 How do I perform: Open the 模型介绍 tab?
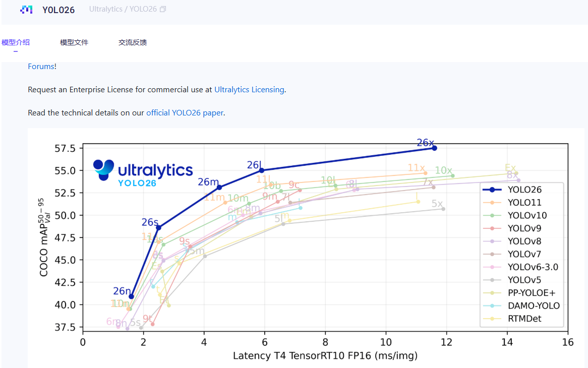[15, 42]
